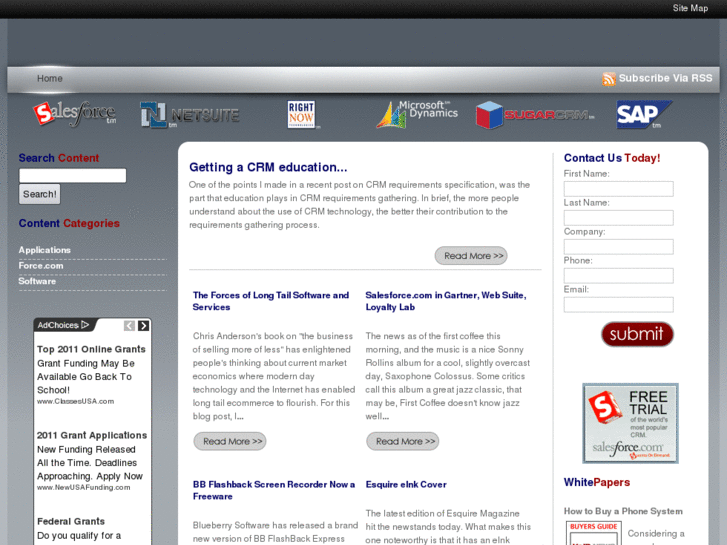
Task: Open www.NewUSAFunding.com ad link
Action: [83, 487]
